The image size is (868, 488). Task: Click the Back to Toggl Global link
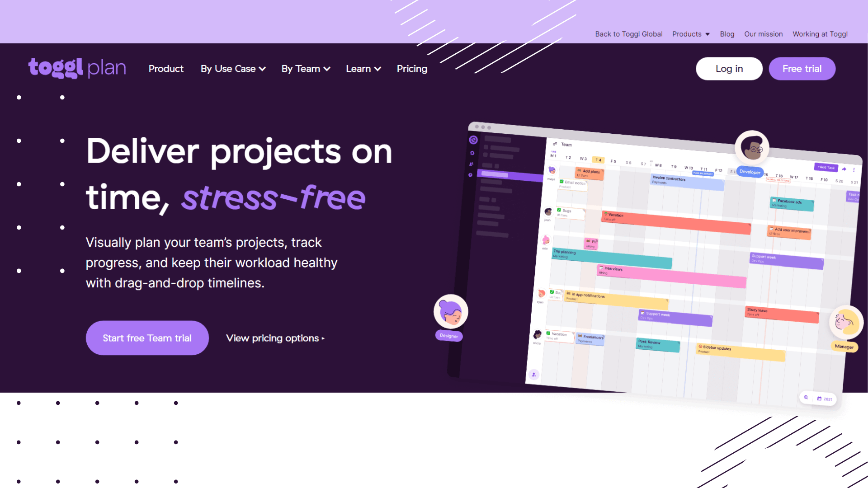[x=628, y=34]
